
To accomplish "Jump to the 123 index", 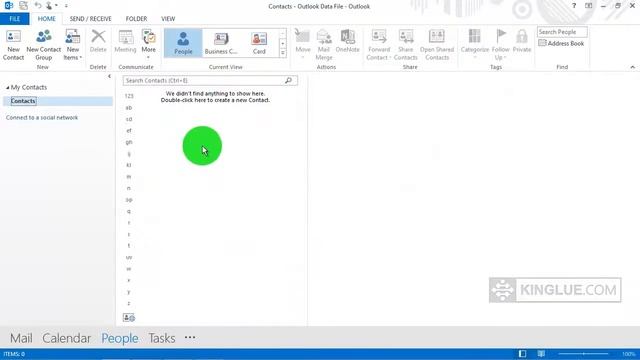I will click(x=129, y=96).
